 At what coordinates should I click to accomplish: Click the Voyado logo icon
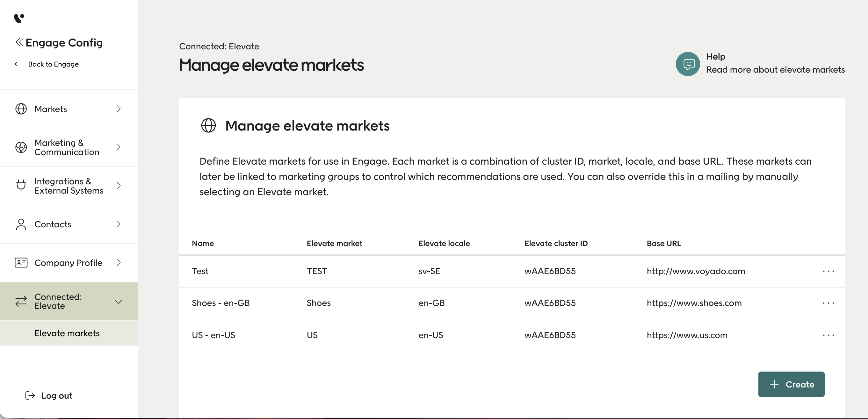[x=19, y=18]
